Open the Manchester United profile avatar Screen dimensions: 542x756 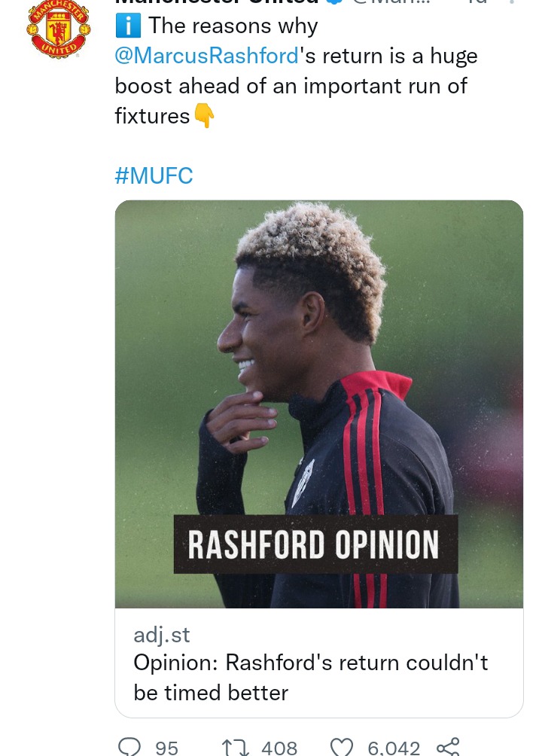pos(58,29)
